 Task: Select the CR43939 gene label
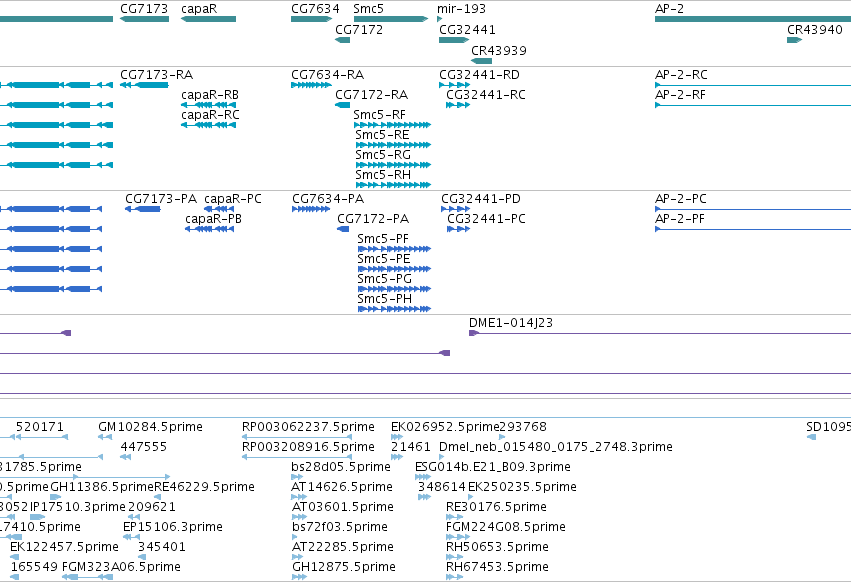pyautogui.click(x=499, y=50)
